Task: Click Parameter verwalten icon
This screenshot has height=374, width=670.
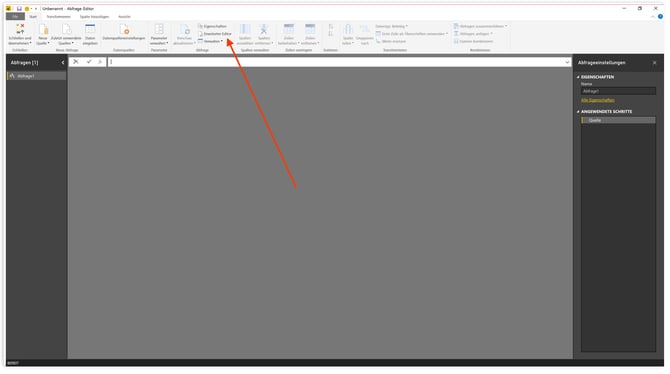Action: [159, 29]
